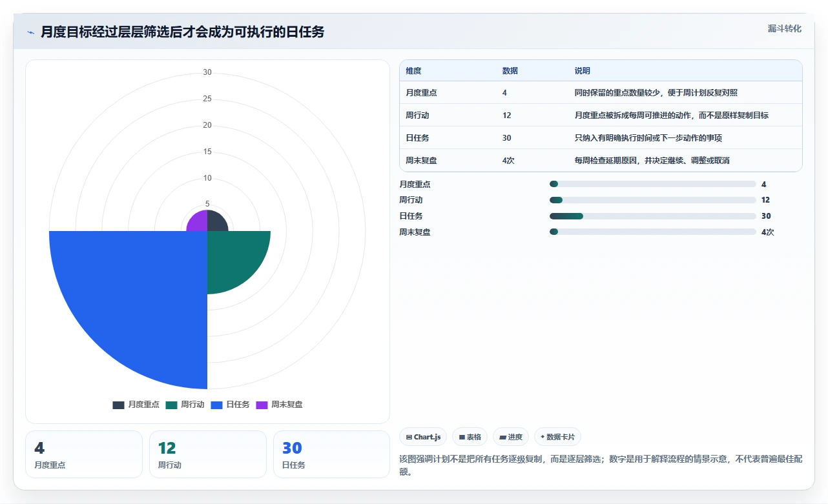Viewport: 828px width, 504px height.
Task: Click the 维度 column header
Action: click(x=413, y=71)
